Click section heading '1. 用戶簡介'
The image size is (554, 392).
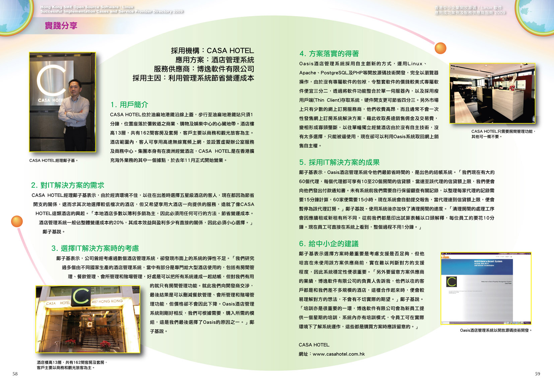coord(129,105)
